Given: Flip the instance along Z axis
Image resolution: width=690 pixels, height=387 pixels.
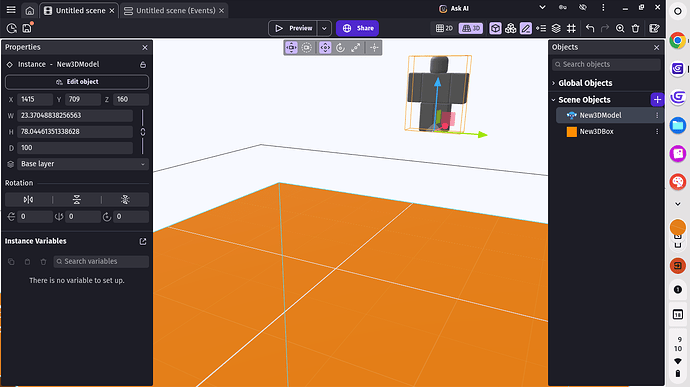Looking at the screenshot, I should 125,200.
